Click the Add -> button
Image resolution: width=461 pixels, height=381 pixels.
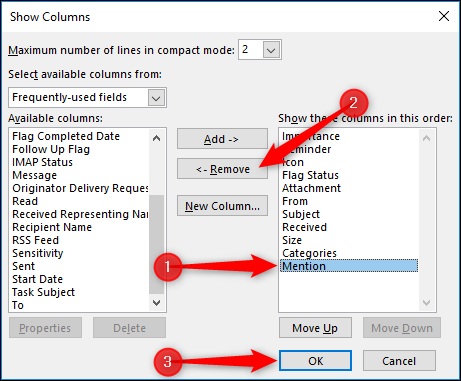click(222, 139)
